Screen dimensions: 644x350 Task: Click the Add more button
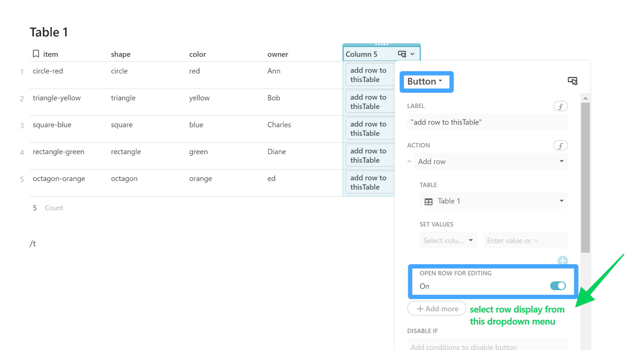(x=436, y=309)
